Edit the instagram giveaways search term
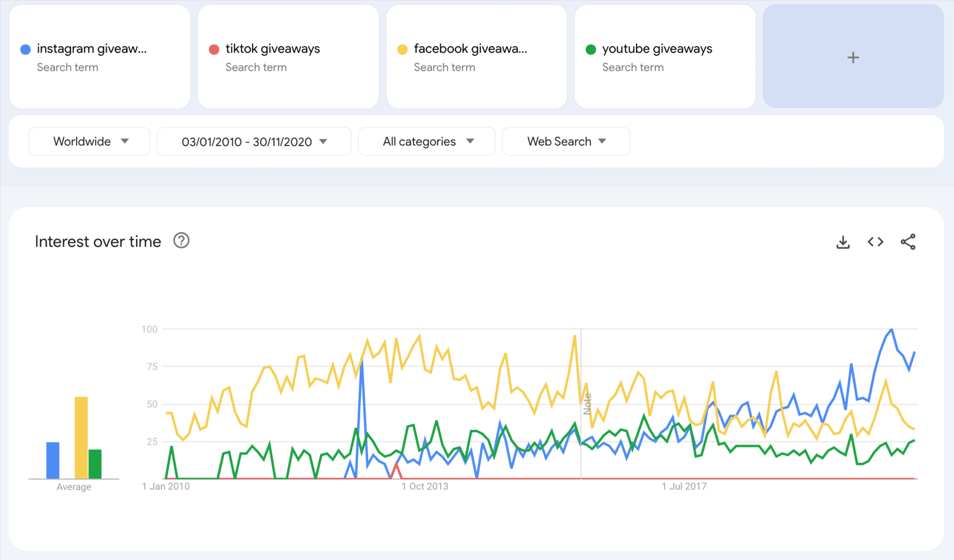 tap(92, 49)
